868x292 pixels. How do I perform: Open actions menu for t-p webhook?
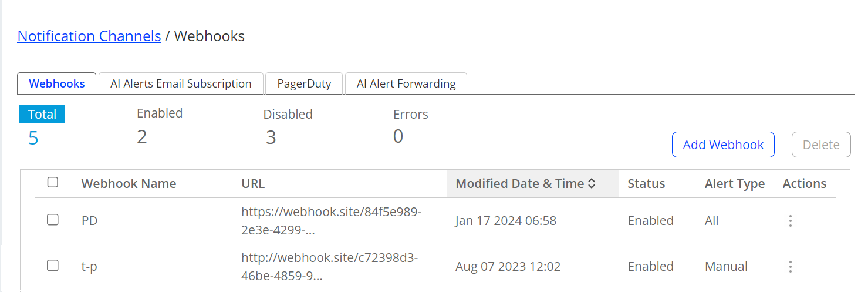(x=791, y=267)
